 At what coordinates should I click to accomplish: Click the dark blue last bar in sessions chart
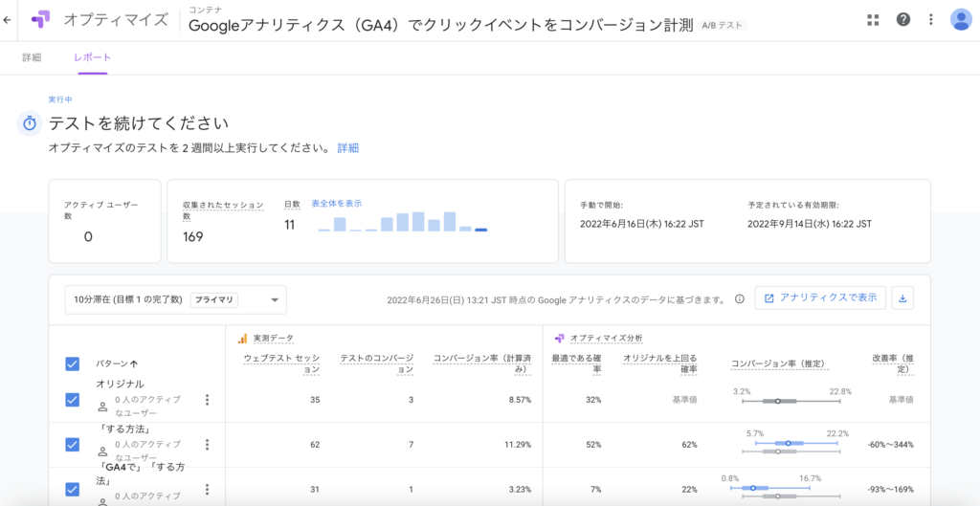(480, 230)
